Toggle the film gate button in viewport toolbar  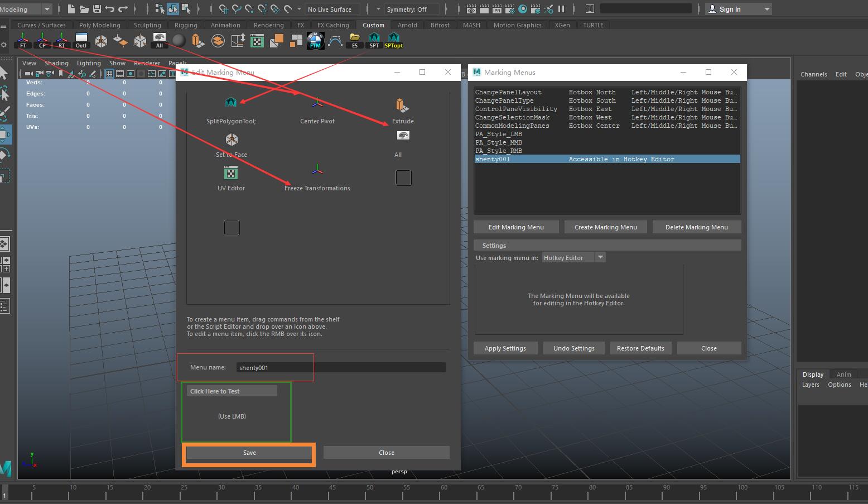click(120, 74)
